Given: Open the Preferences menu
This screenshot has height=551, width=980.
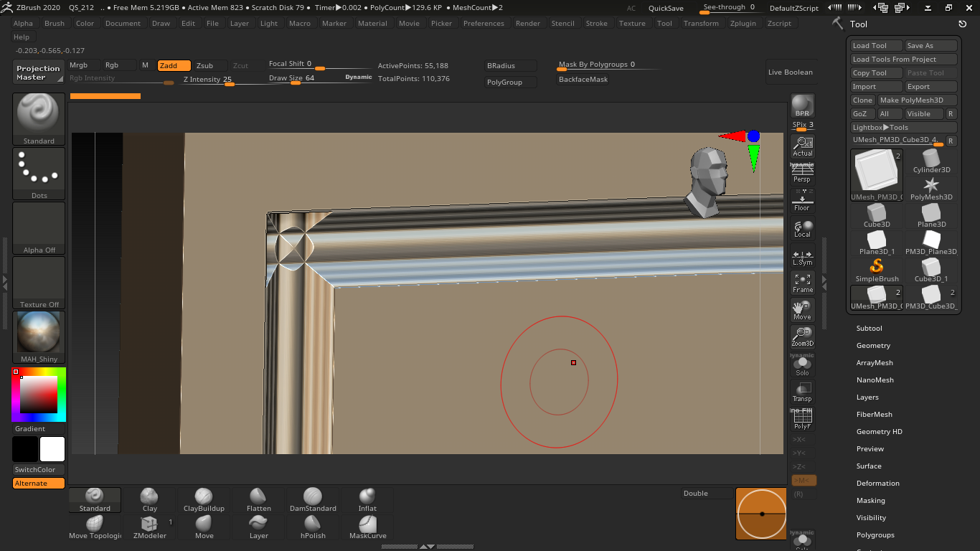Looking at the screenshot, I should click(x=484, y=23).
